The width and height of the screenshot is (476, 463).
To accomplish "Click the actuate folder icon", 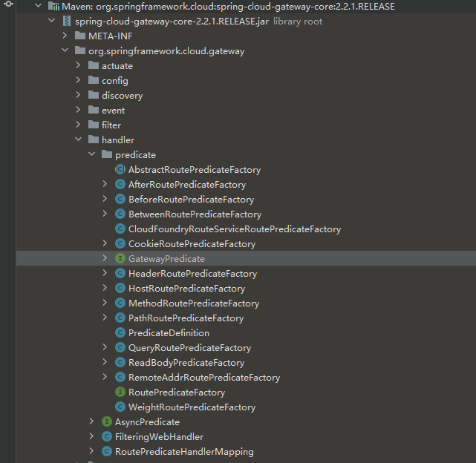I will pos(94,65).
